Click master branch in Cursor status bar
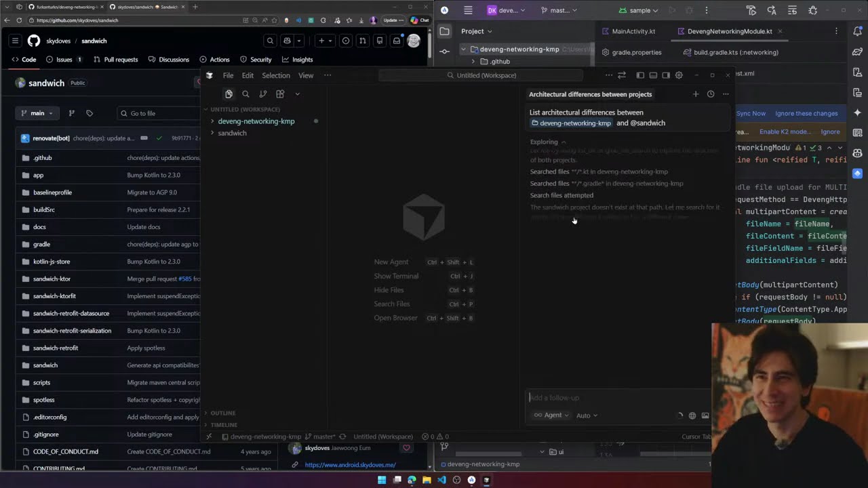This screenshot has height=488, width=868. click(320, 436)
